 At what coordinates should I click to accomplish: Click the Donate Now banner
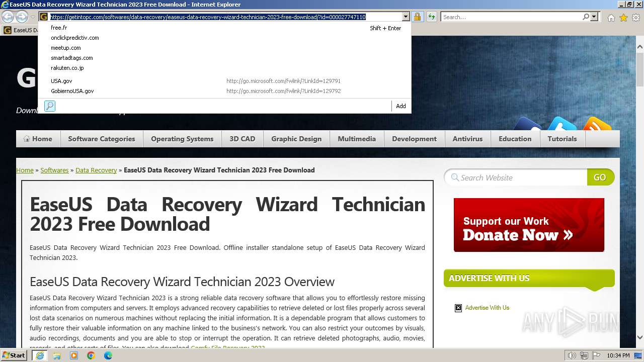click(529, 225)
